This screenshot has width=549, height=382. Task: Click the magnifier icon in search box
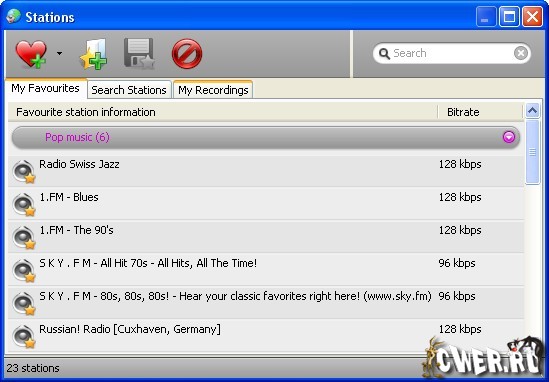point(384,54)
